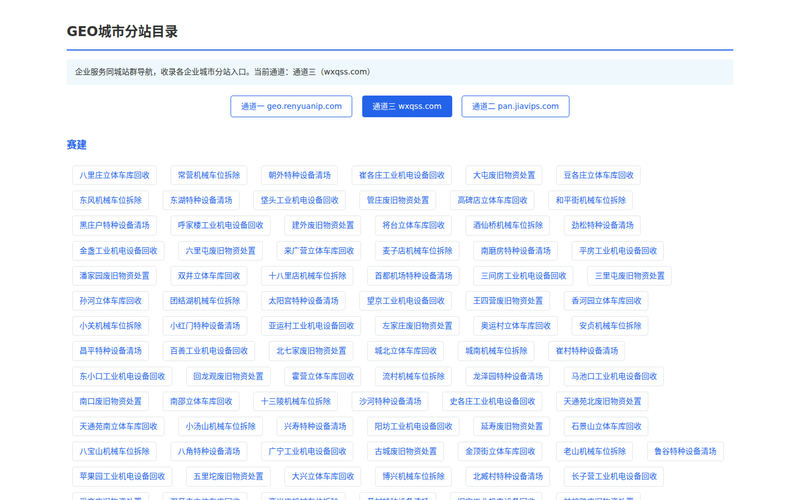Select 来广营立体车库回收 link
The height and width of the screenshot is (500, 800).
(319, 251)
